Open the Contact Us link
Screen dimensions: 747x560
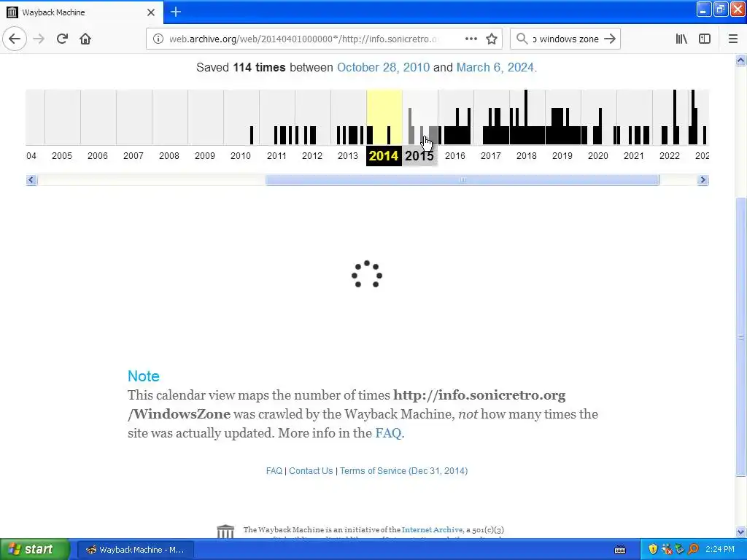click(x=311, y=471)
